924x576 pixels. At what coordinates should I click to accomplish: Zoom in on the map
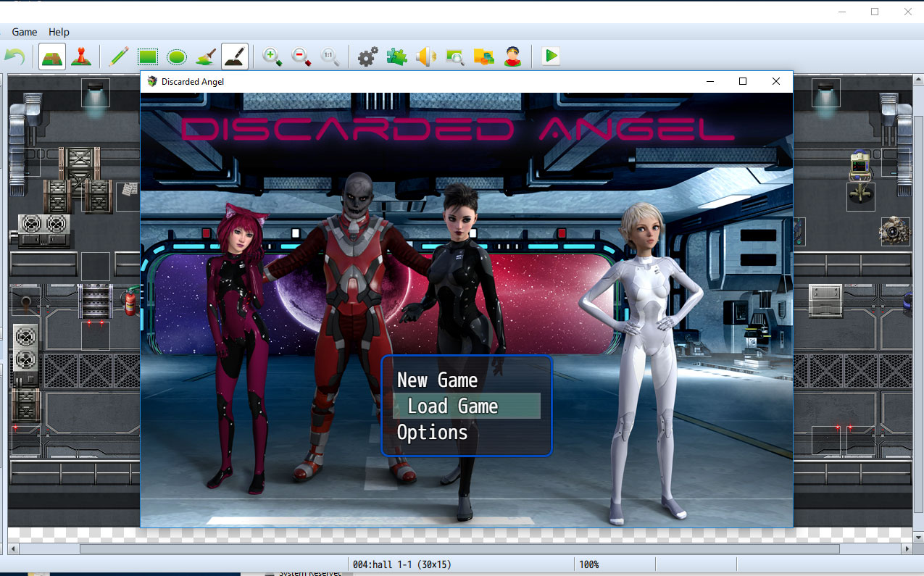pos(272,57)
